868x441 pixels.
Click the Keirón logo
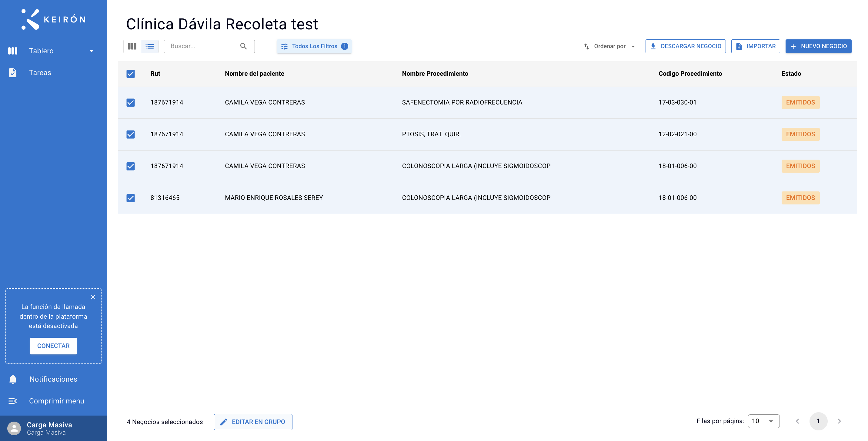click(x=53, y=19)
